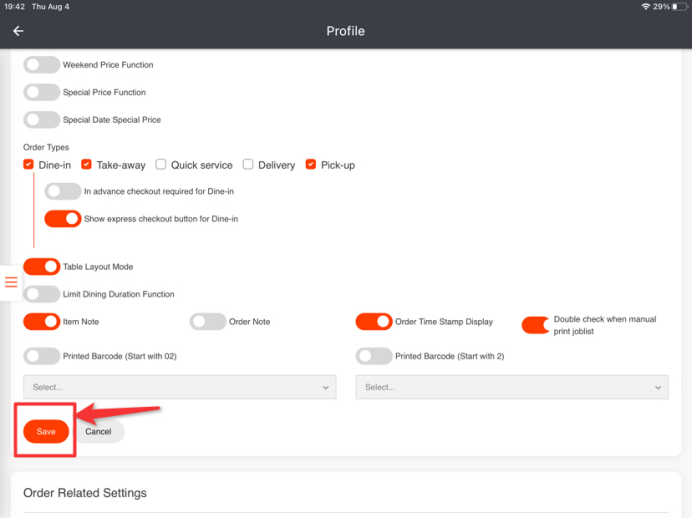Disable Show express checkout button toggle
The width and height of the screenshot is (692, 518).
[x=63, y=218]
